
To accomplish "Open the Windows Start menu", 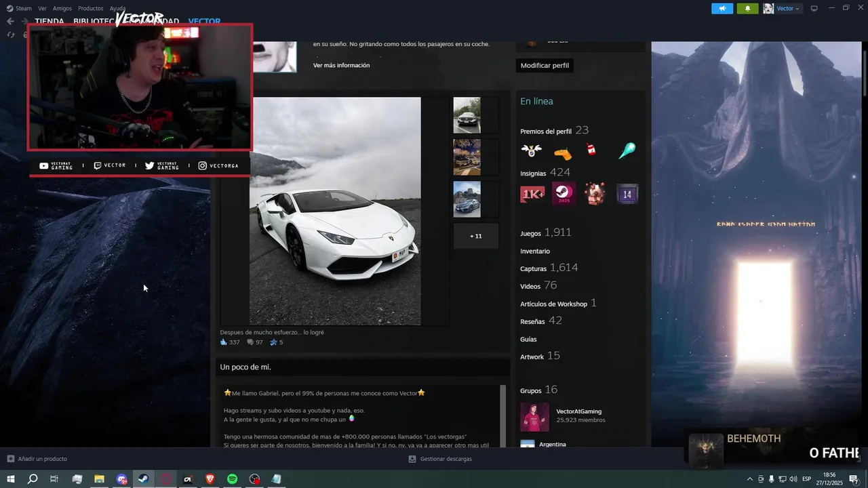I will 10,479.
